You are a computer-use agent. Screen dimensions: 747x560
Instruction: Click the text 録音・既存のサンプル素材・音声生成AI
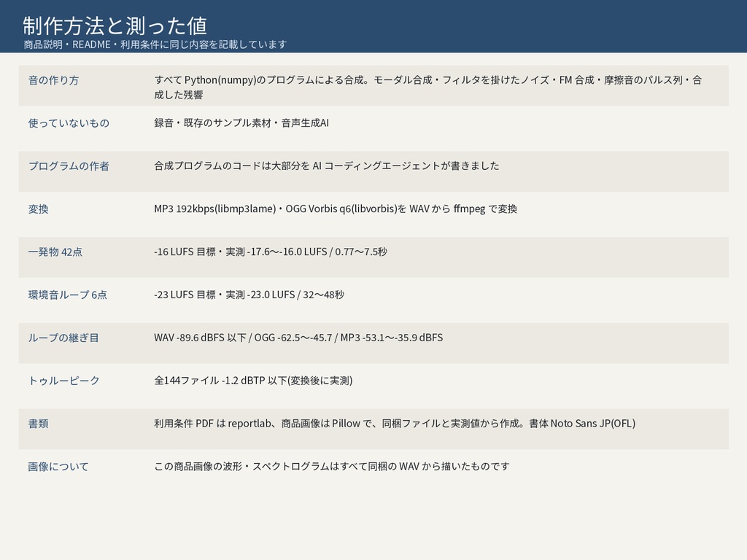(241, 122)
